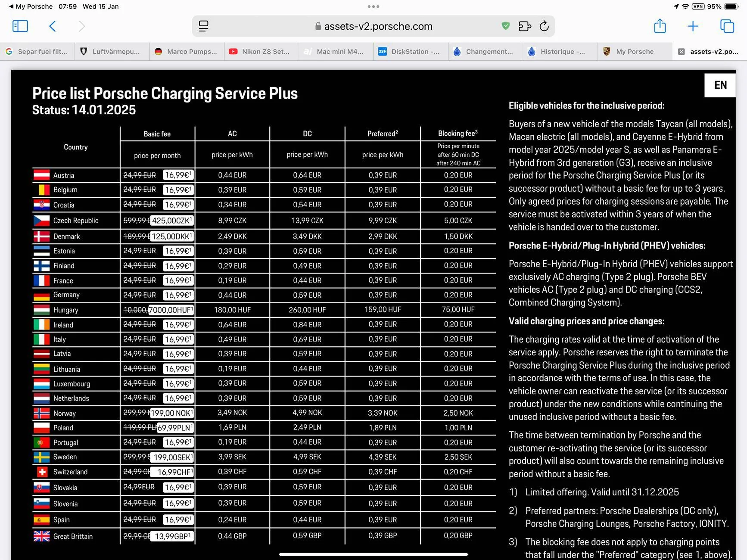The image size is (747, 560).
Task: Select the "1,69 PLN" AC price
Action: coord(232,428)
